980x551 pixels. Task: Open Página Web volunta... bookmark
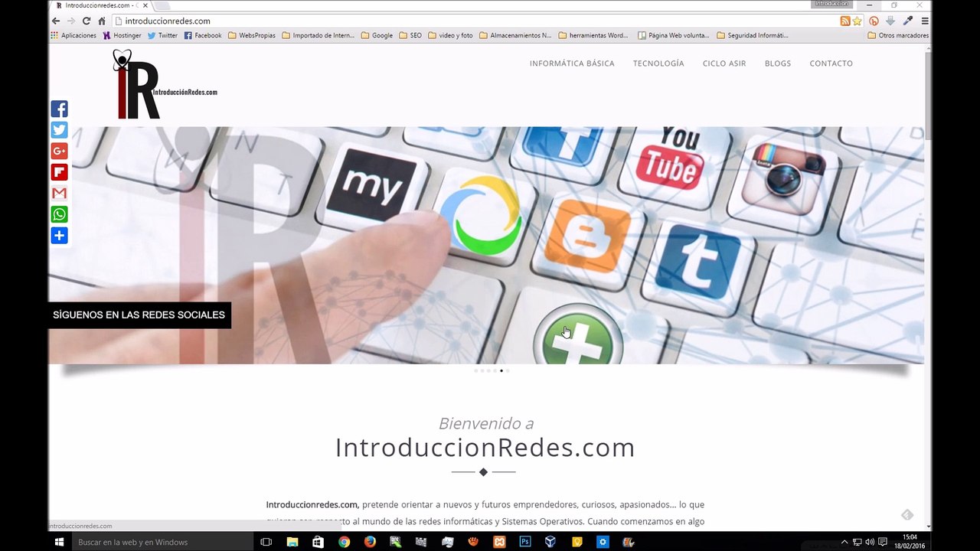pyautogui.click(x=674, y=35)
